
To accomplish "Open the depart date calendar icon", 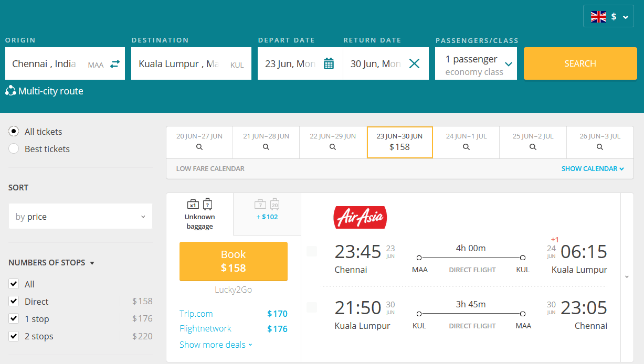I will pos(329,64).
